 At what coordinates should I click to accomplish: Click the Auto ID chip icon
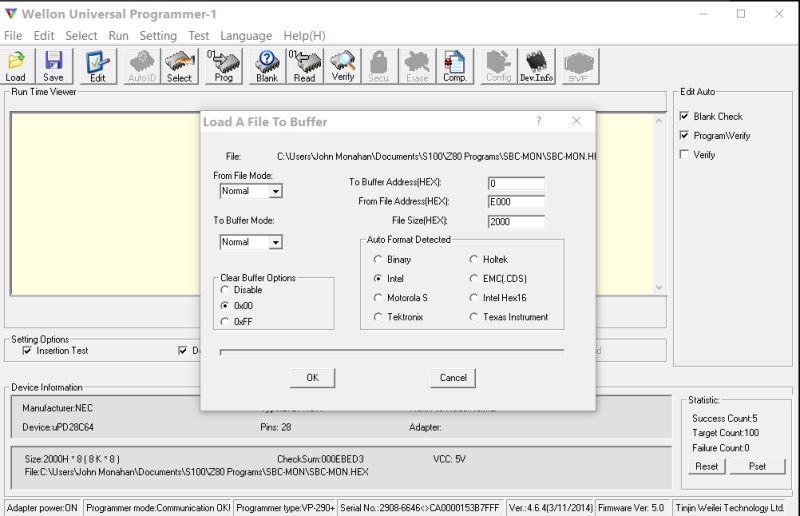142,66
